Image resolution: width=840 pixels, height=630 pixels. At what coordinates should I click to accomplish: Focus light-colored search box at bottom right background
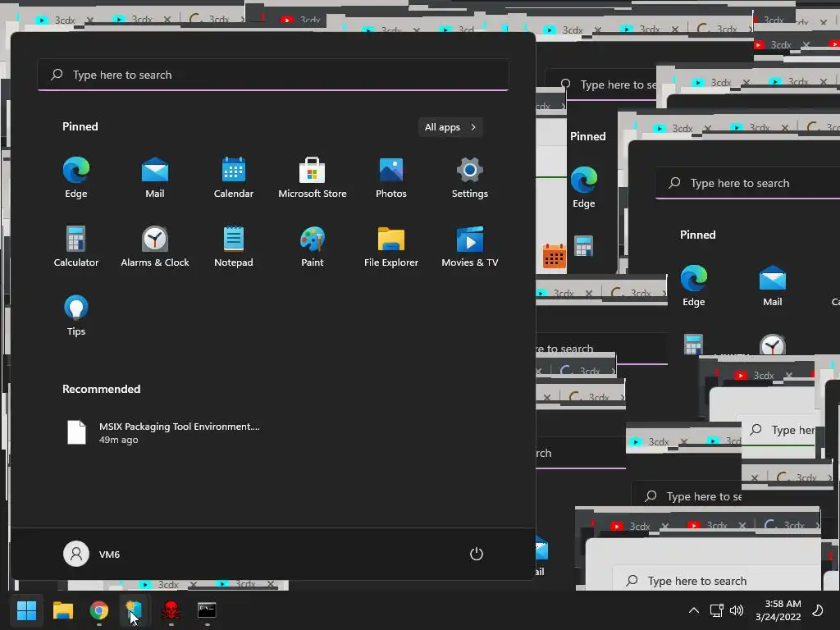coord(716,581)
